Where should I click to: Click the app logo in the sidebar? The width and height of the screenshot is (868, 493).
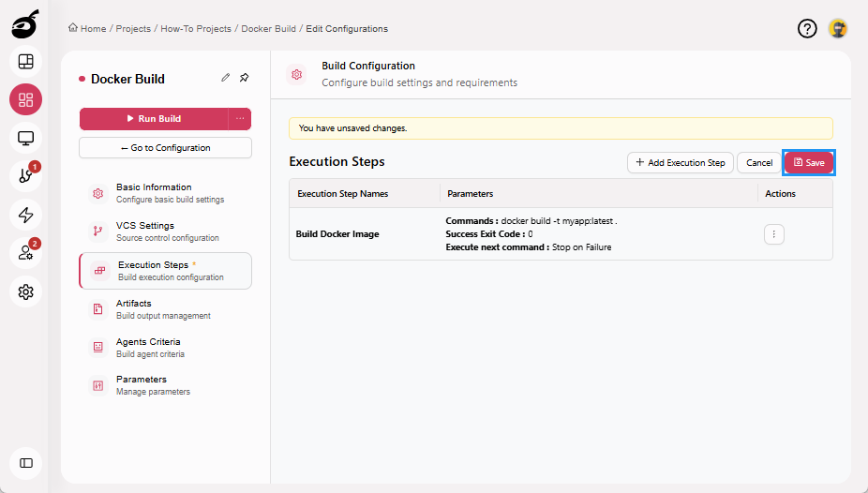click(x=25, y=23)
